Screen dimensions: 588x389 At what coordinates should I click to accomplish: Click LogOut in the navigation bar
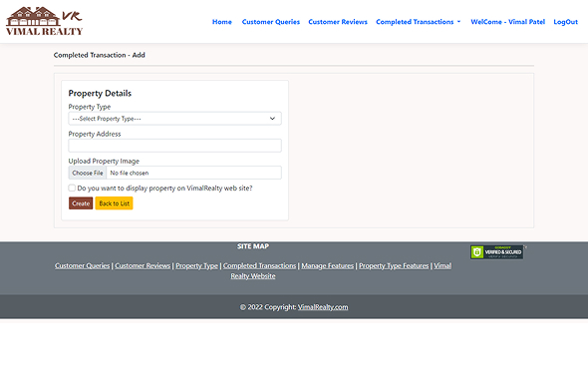[565, 22]
